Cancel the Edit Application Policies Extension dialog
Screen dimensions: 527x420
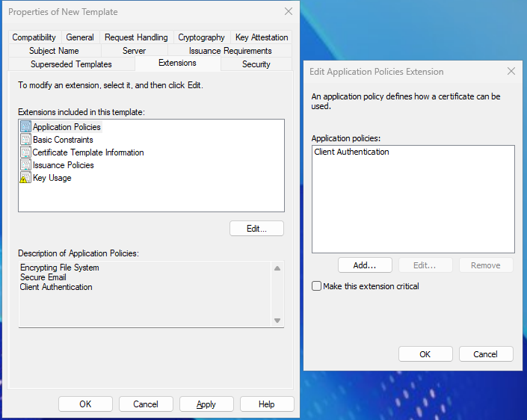486,354
